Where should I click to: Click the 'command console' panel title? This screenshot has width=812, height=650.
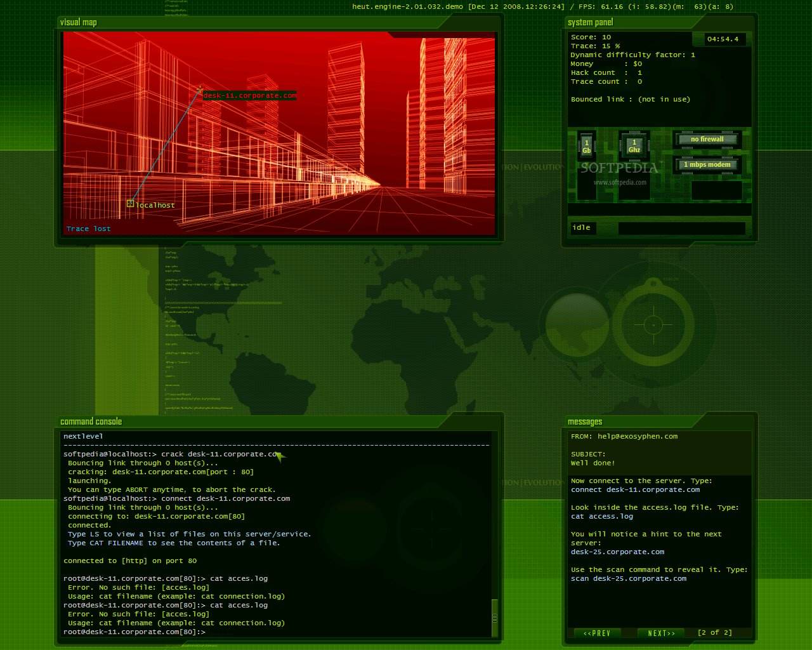[91, 421]
